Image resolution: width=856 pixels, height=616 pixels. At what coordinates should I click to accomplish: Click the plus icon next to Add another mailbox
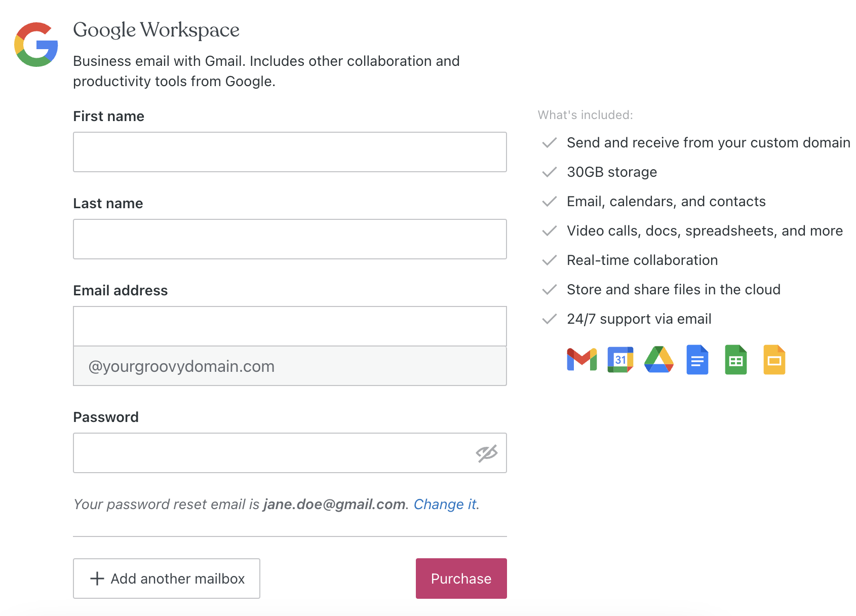[96, 579]
